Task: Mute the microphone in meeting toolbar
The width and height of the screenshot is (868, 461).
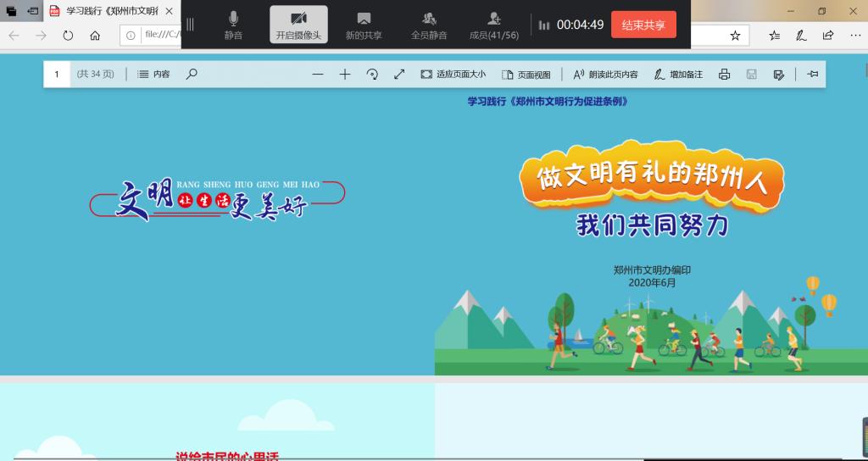Action: pos(233,25)
